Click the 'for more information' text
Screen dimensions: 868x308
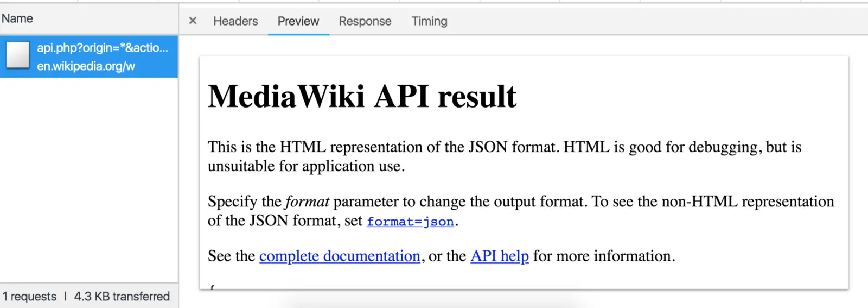click(x=604, y=256)
